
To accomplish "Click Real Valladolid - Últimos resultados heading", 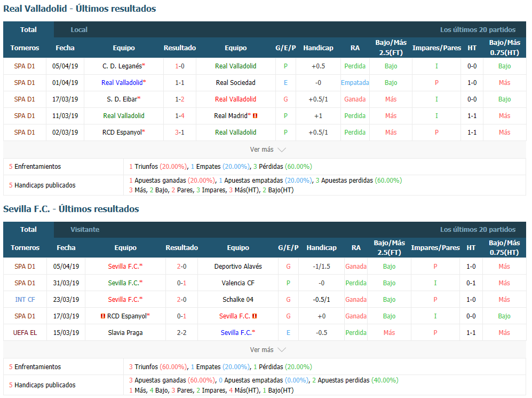I will coord(80,9).
